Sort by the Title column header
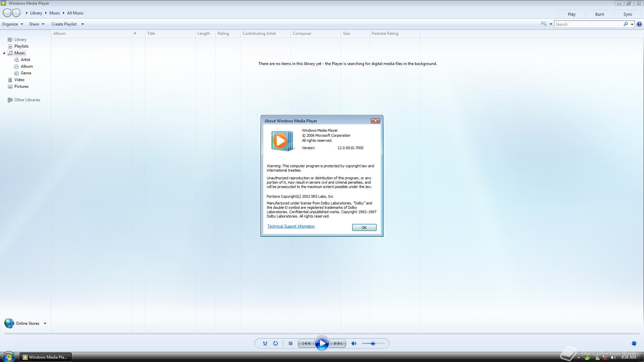 tap(170, 34)
